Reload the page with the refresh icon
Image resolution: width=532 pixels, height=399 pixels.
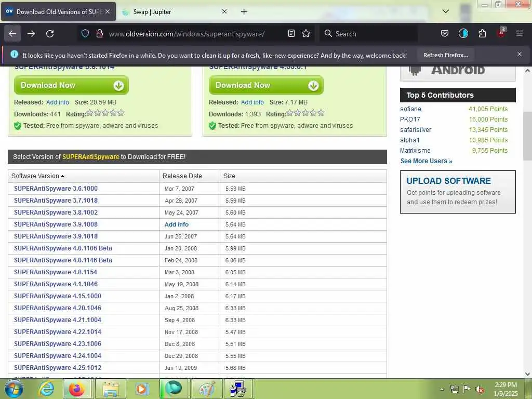pos(50,34)
